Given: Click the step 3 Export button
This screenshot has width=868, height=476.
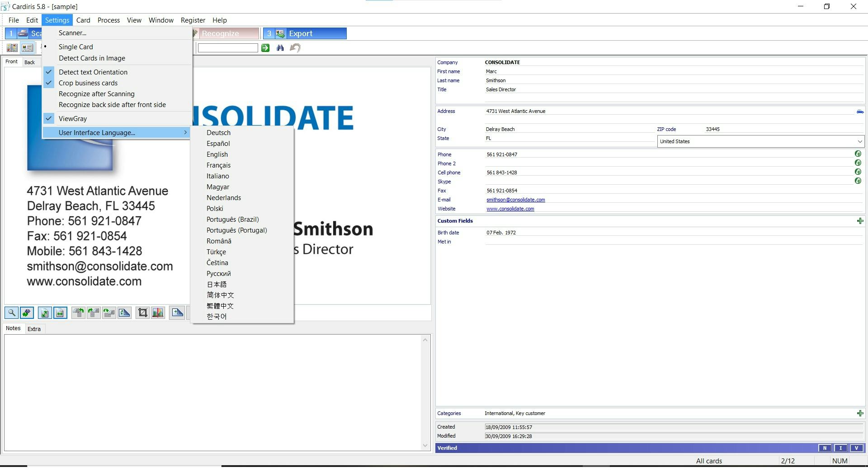Looking at the screenshot, I should (x=305, y=33).
